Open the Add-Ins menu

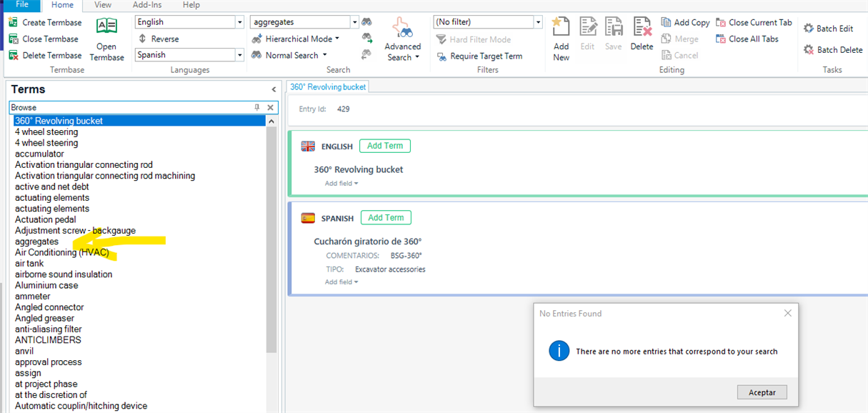point(146,5)
